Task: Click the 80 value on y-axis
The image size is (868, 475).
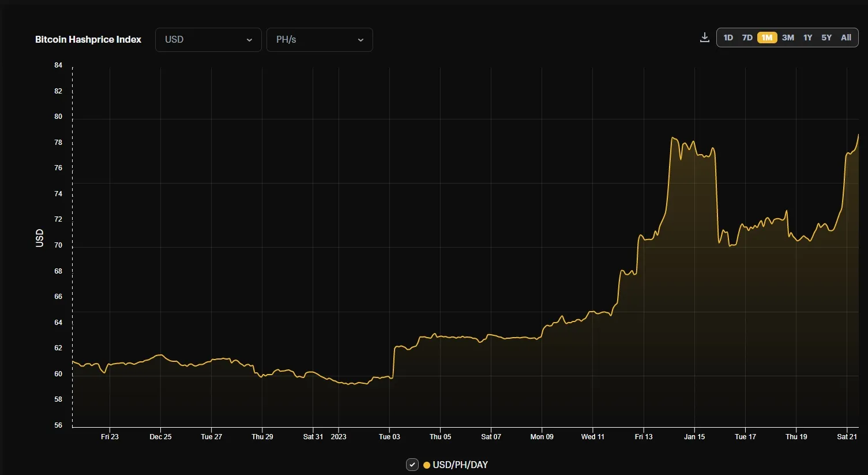Action: (58, 117)
